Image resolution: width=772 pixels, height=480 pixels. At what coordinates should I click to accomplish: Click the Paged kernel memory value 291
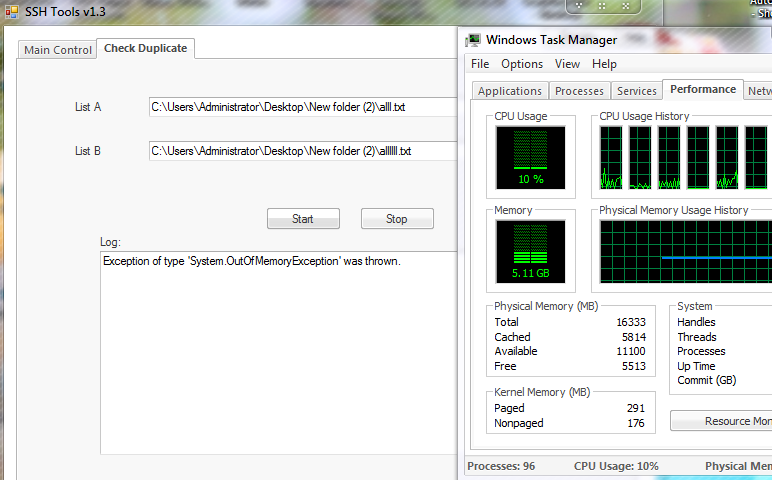[x=636, y=408]
